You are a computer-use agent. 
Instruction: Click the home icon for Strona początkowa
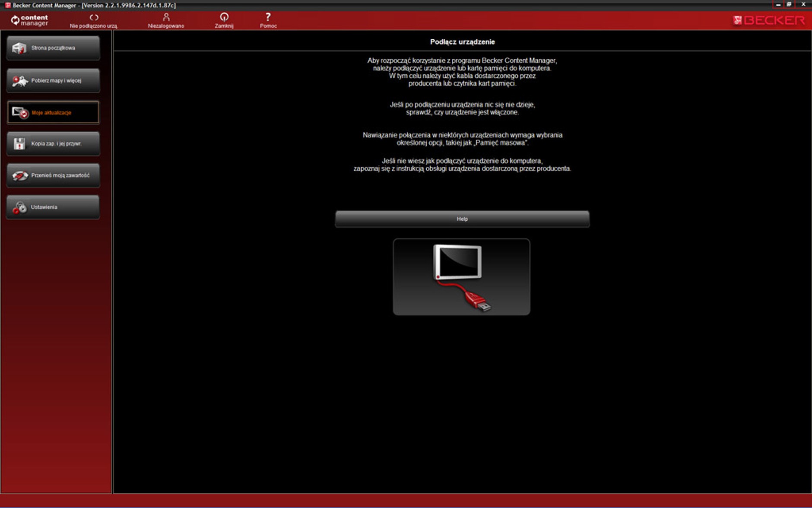[x=19, y=48]
